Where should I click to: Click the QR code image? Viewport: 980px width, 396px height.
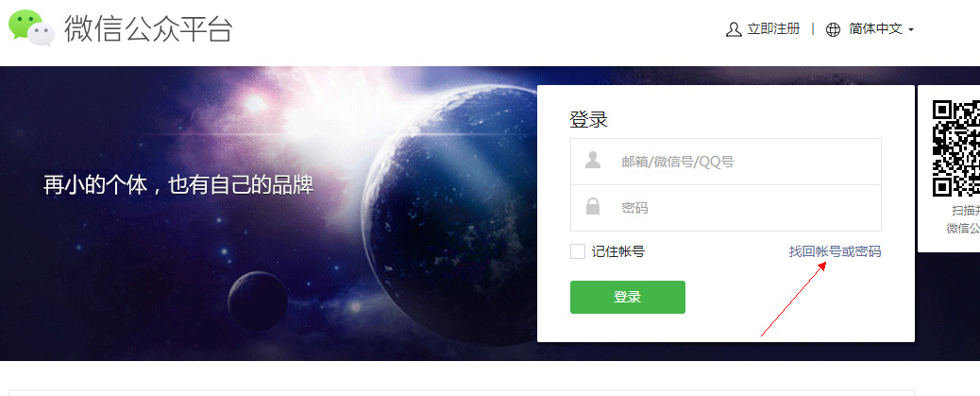coord(956,148)
